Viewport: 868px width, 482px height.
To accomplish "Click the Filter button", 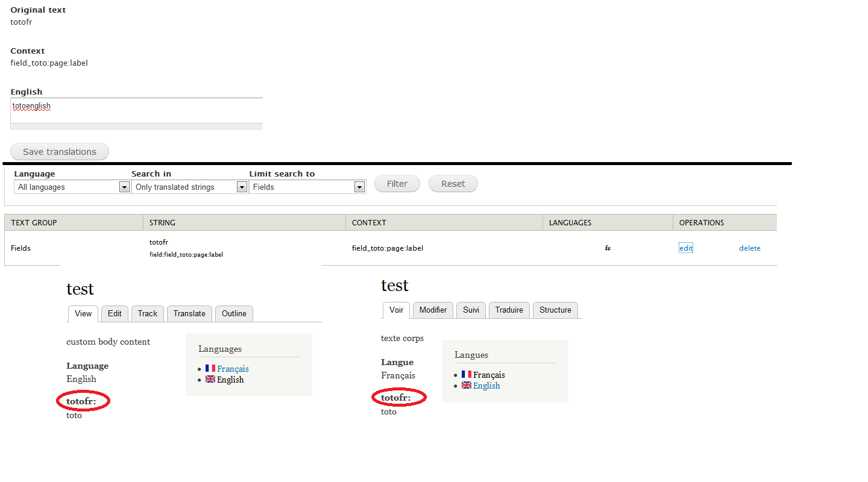I will [397, 183].
